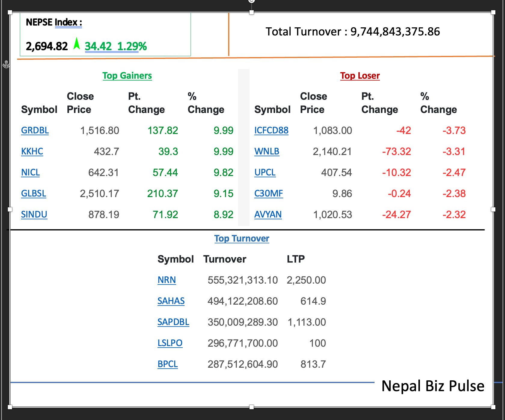The image size is (505, 420).
Task: Click the top-left corner resize handle
Action: click(10, 12)
